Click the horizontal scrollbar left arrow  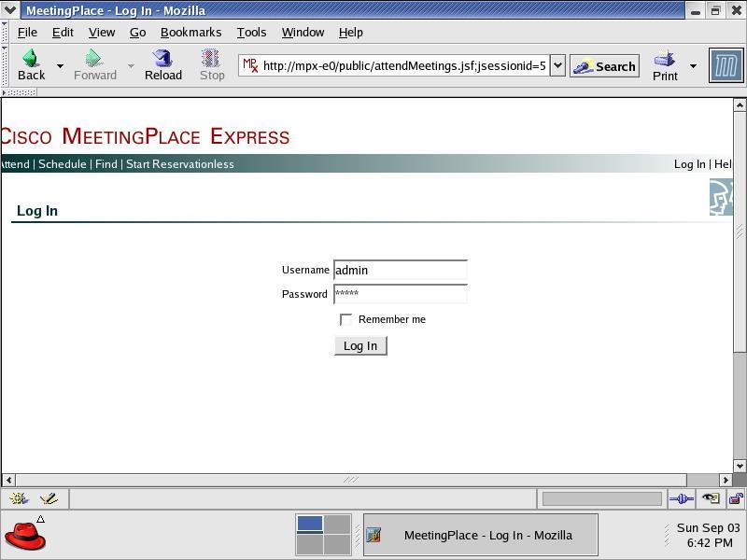tap(8, 480)
